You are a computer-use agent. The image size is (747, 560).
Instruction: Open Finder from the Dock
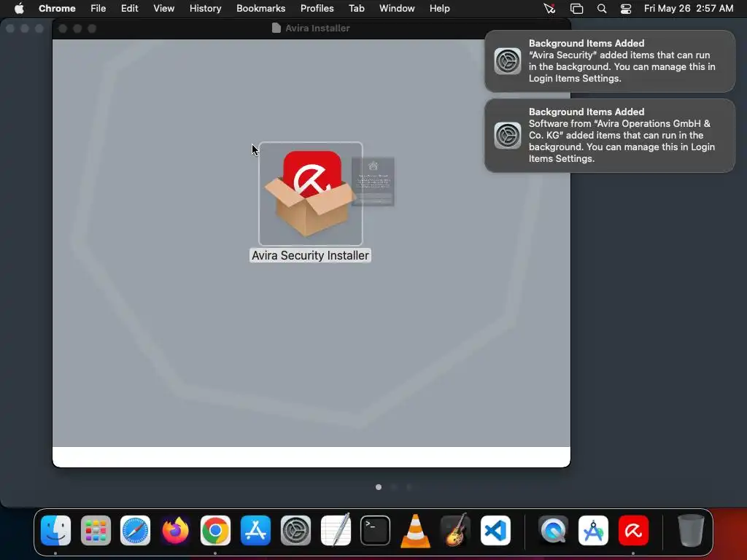pos(55,531)
